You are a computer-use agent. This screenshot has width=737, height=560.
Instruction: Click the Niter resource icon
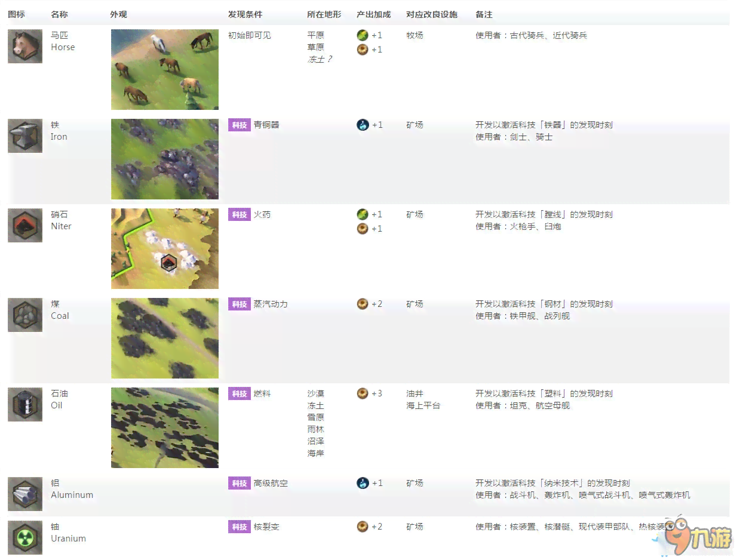point(25,226)
